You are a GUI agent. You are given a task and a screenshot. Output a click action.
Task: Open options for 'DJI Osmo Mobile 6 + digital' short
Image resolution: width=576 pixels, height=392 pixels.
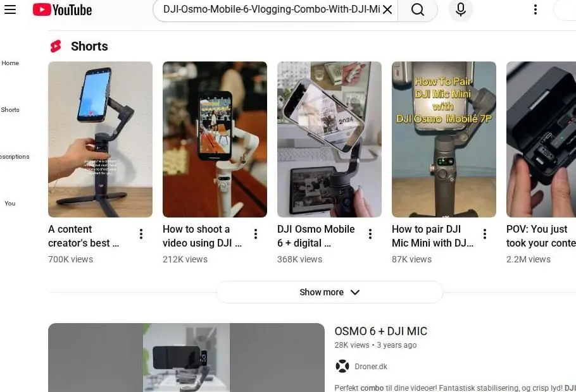(370, 234)
